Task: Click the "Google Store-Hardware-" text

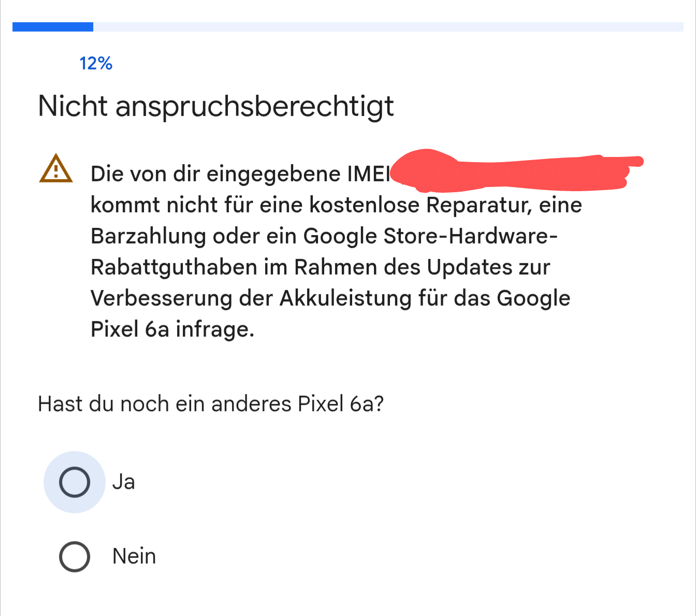Action: (430, 236)
